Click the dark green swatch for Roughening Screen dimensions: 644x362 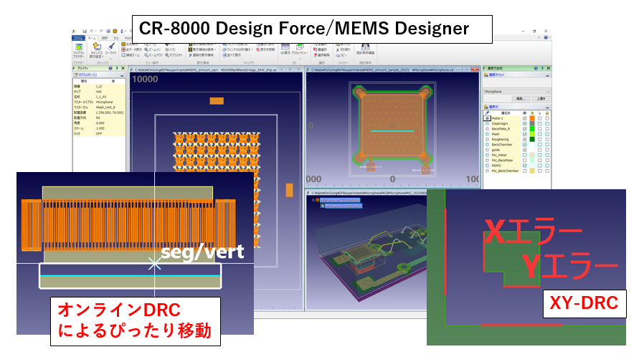tap(532, 139)
